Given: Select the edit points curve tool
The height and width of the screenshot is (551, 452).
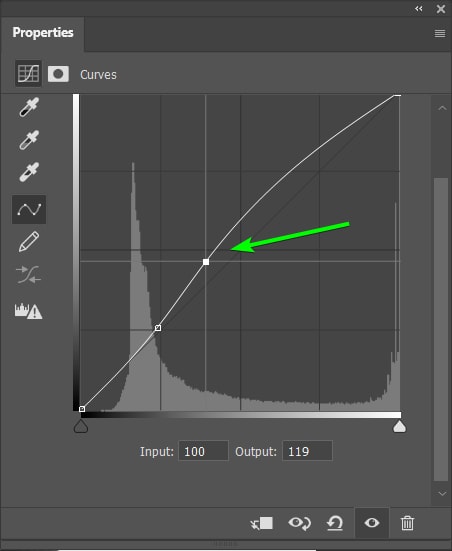Looking at the screenshot, I should coord(29,209).
